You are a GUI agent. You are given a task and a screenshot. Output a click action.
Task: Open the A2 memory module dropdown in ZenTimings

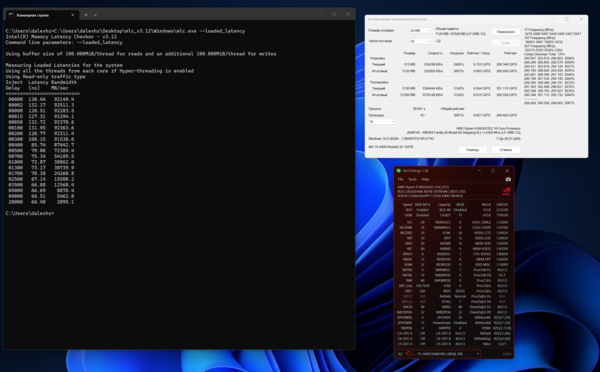tap(438, 354)
